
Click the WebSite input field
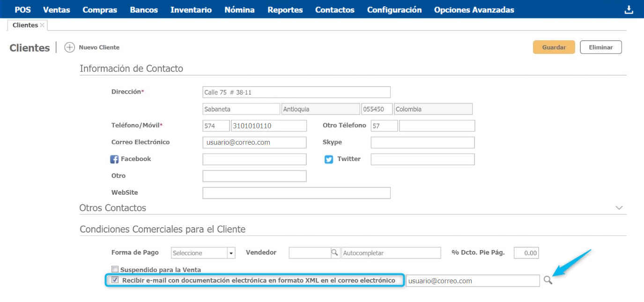tap(296, 193)
